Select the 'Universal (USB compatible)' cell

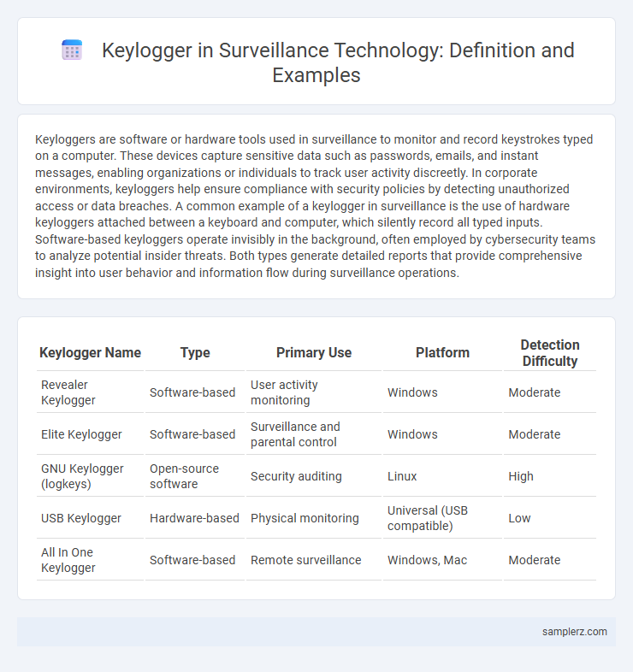coord(442,518)
